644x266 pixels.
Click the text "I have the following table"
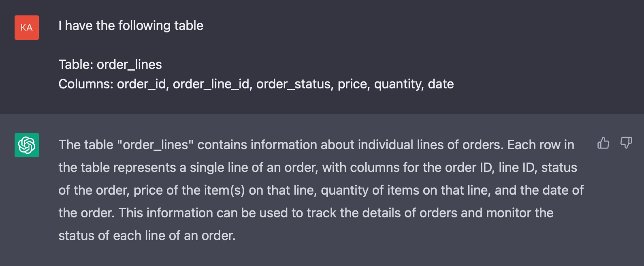click(x=131, y=26)
